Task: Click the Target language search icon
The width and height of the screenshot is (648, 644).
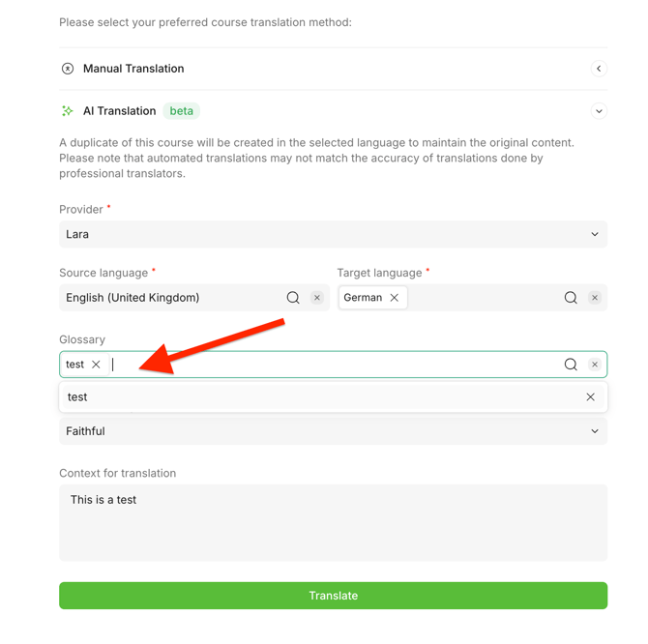Action: click(x=571, y=298)
